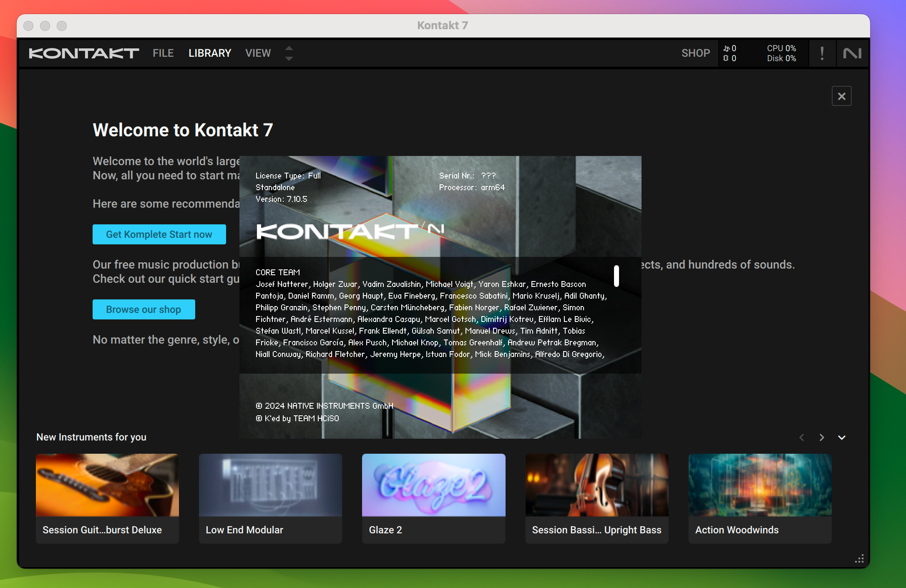Click the New Instruments for you heading
This screenshot has width=906, height=588.
click(x=91, y=437)
